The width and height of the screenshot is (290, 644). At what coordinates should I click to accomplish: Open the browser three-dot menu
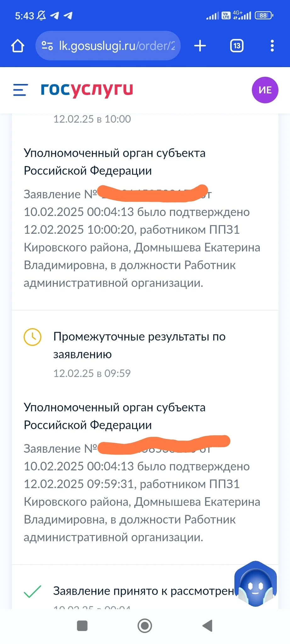(x=272, y=46)
